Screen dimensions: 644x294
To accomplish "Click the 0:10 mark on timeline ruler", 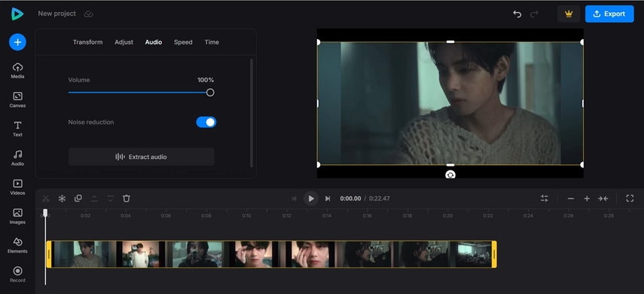I will tap(246, 216).
